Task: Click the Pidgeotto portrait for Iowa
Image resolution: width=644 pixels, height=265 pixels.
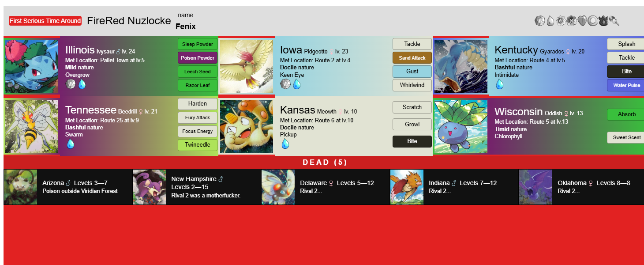Action: tap(247, 66)
